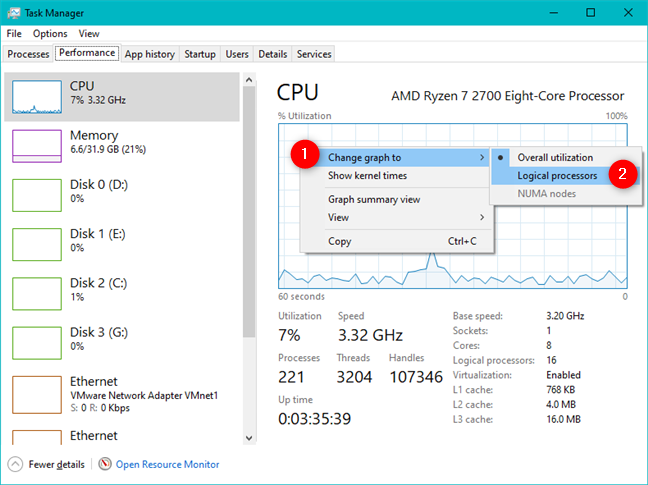The height and width of the screenshot is (485, 648).
Task: Click the up time value 0:03:35:39
Action: (x=314, y=419)
